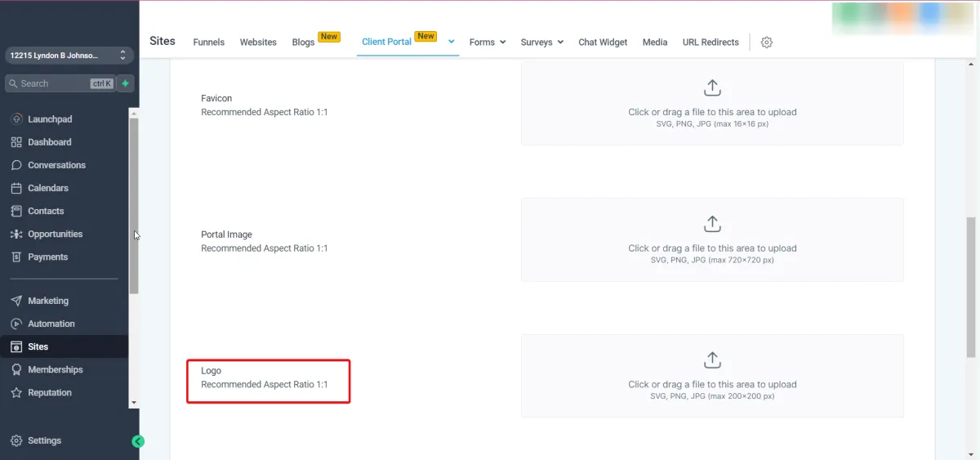Click the Search input field

pyautogui.click(x=60, y=83)
